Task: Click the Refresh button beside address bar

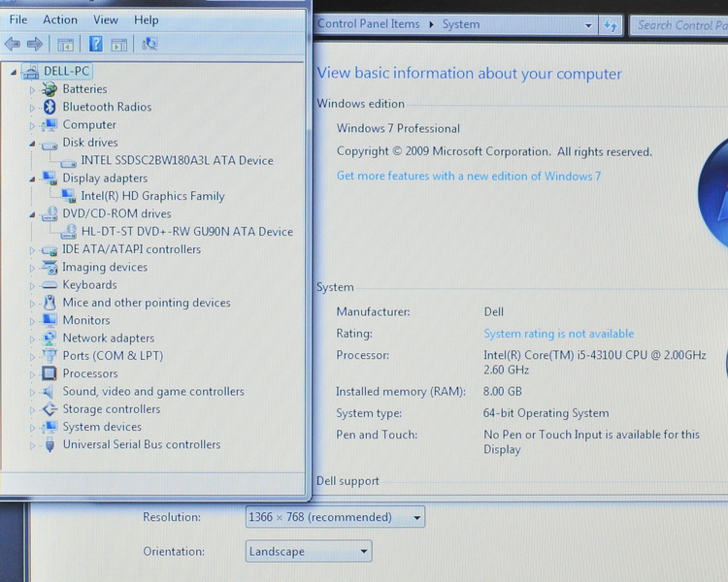Action: [x=611, y=25]
